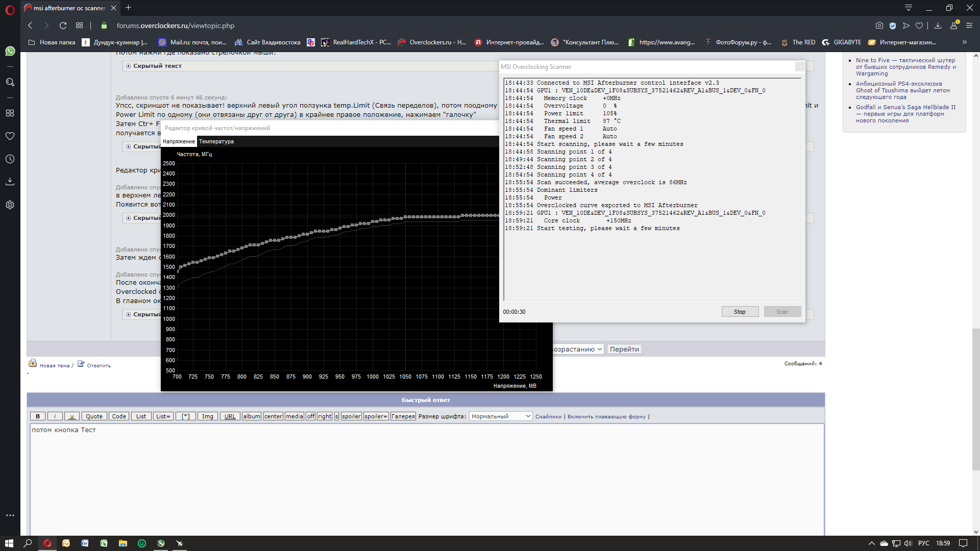
Task: Click the Перейти button
Action: 624,349
